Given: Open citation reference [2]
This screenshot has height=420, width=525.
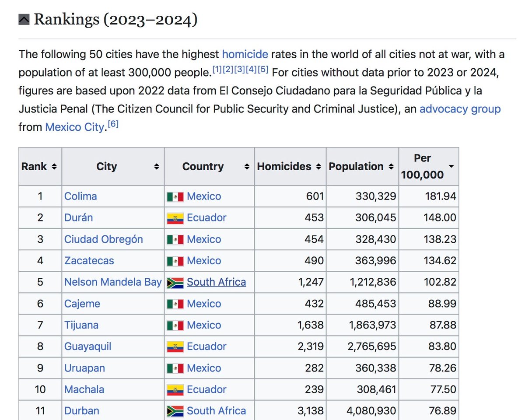Looking at the screenshot, I should click(x=228, y=70).
